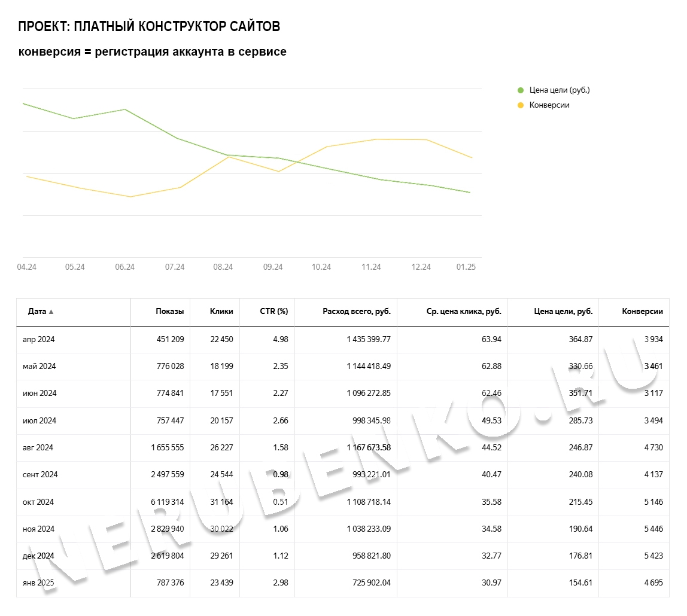
Task: Select the Ср. цена клика, руб. header
Action: [462, 312]
